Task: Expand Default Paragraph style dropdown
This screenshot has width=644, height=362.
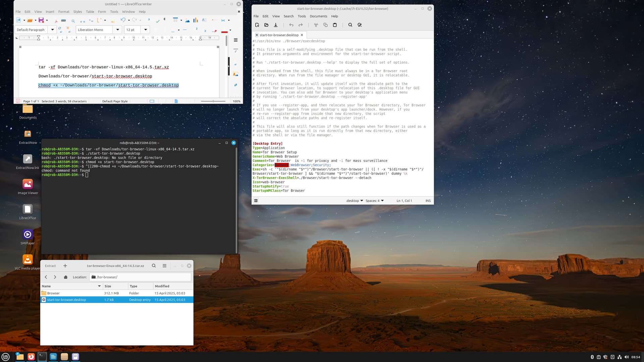Action: click(x=52, y=30)
